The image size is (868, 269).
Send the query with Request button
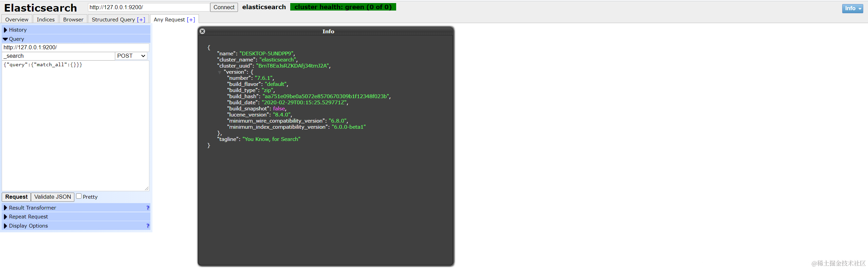pos(16,197)
